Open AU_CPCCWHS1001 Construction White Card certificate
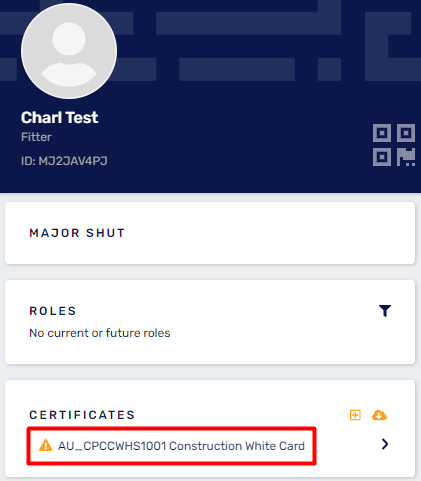This screenshot has width=421, height=481. (181, 446)
